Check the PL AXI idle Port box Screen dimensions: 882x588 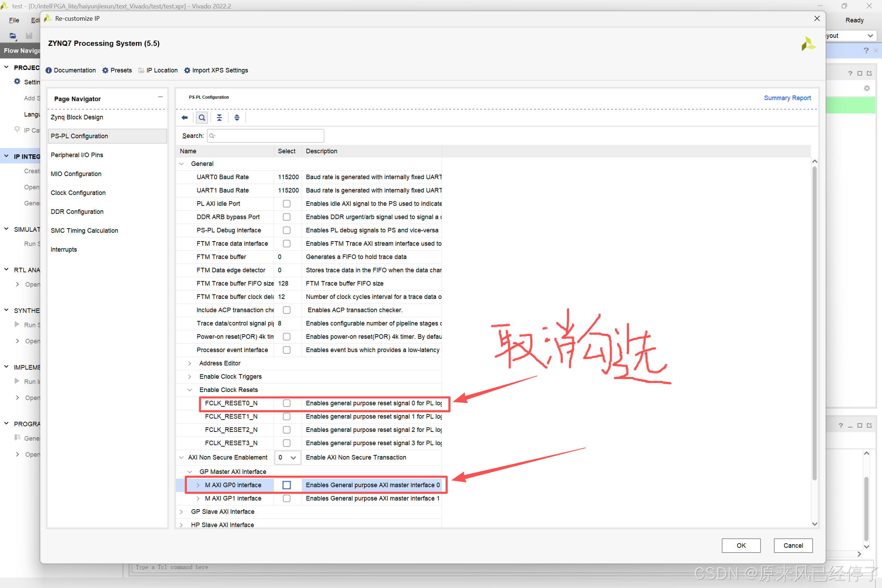[x=287, y=204]
